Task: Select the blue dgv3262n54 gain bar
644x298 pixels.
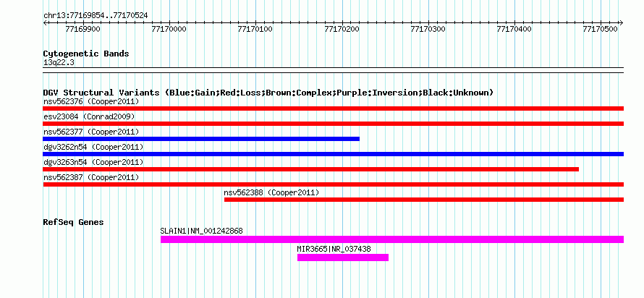Action: (x=333, y=154)
